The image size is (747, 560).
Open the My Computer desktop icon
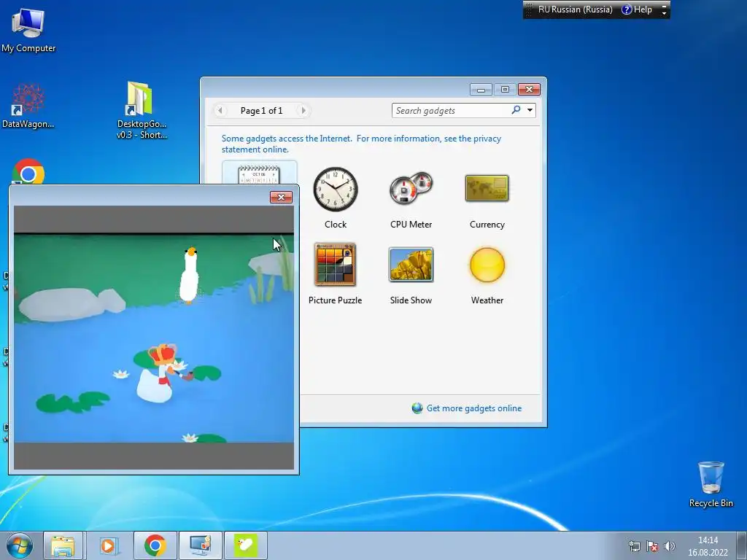tap(28, 29)
